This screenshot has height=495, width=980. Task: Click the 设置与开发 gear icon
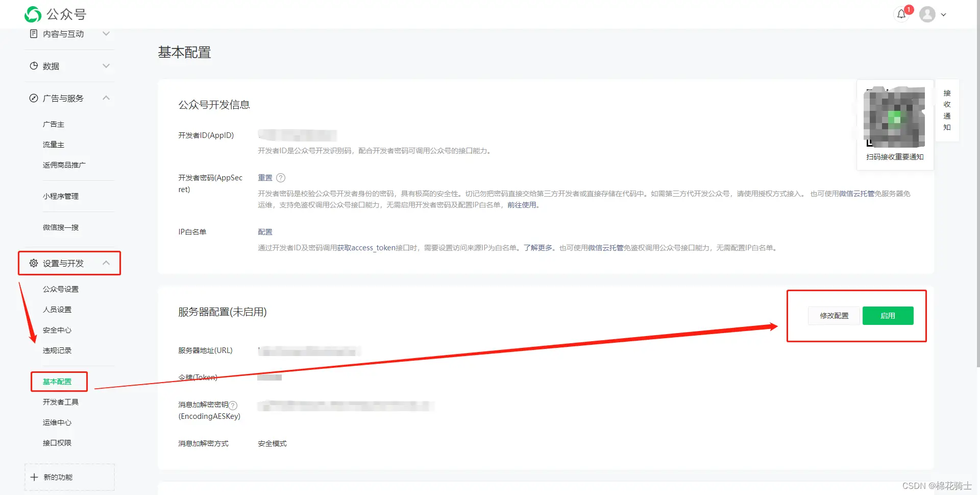pos(33,263)
